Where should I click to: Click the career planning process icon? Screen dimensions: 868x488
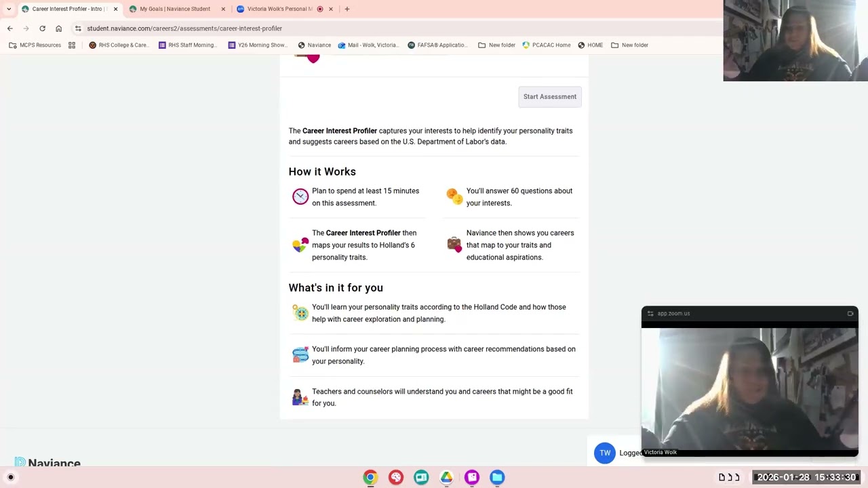300,354
